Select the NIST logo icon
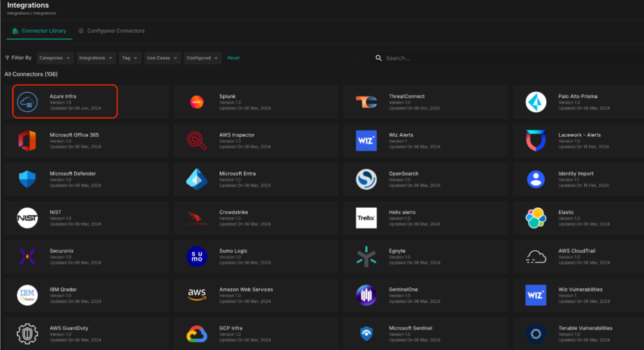 click(27, 217)
